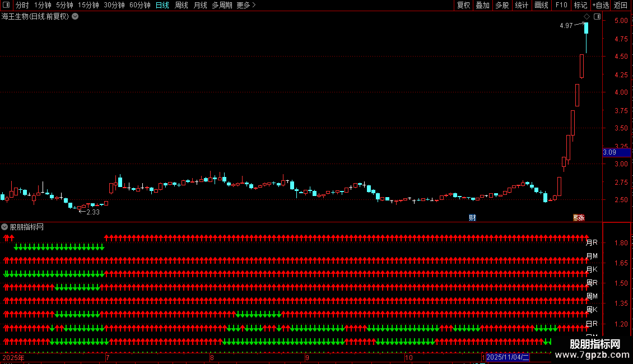The width and height of the screenshot is (633, 364).
Task: Click the 5.00 price axis label
Action: point(621,21)
